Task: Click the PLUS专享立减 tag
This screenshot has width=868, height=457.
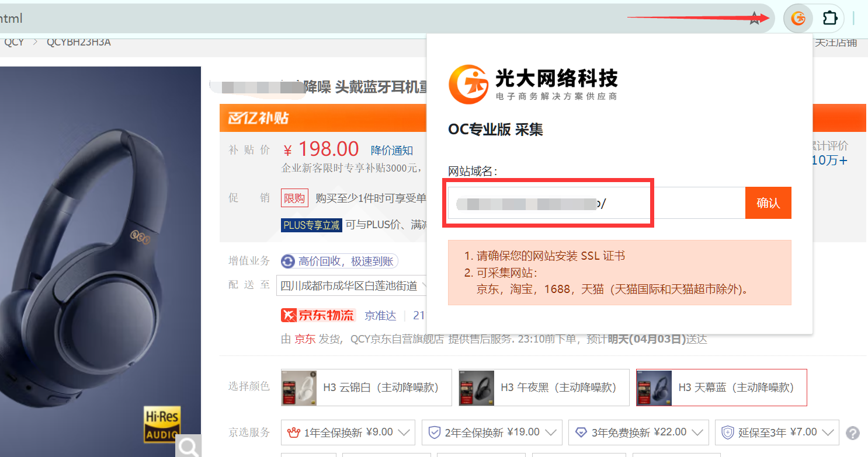Action: point(311,225)
